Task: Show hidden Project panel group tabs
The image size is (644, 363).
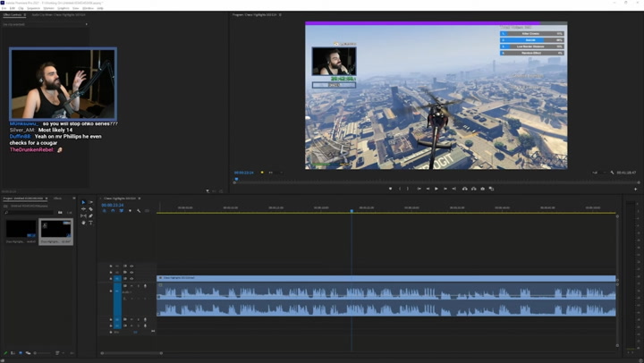Action: click(74, 198)
